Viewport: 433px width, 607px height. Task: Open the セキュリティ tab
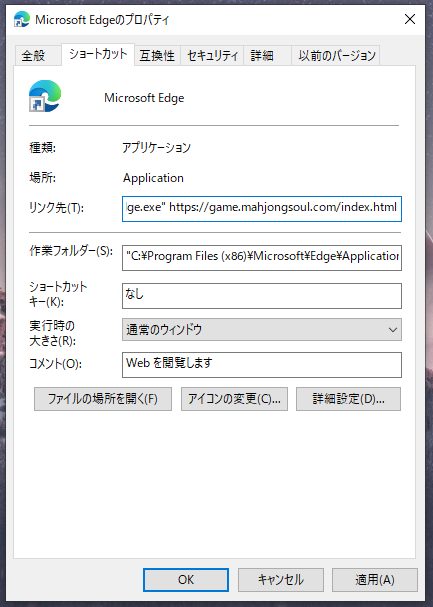pyautogui.click(x=212, y=55)
